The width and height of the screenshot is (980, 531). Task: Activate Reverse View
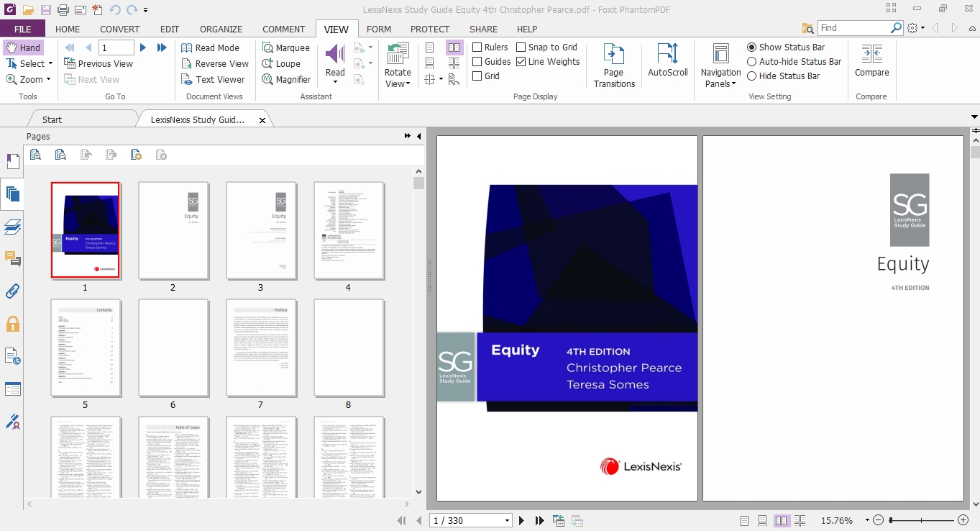214,63
